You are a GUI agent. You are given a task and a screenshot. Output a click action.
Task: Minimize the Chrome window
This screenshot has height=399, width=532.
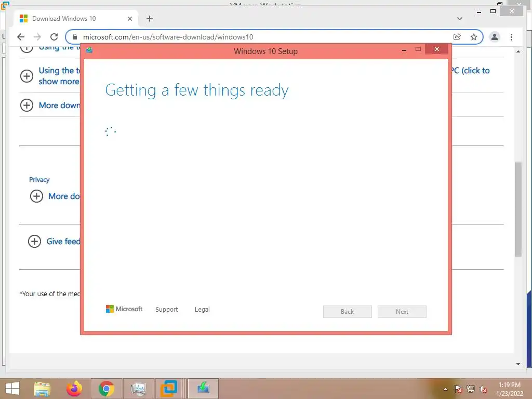[478, 11]
